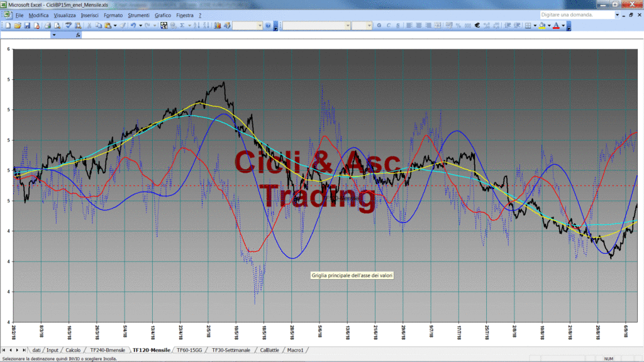This screenshot has width=644, height=362.
Task: Open the Name Box dropdown arrow
Action: [54, 35]
